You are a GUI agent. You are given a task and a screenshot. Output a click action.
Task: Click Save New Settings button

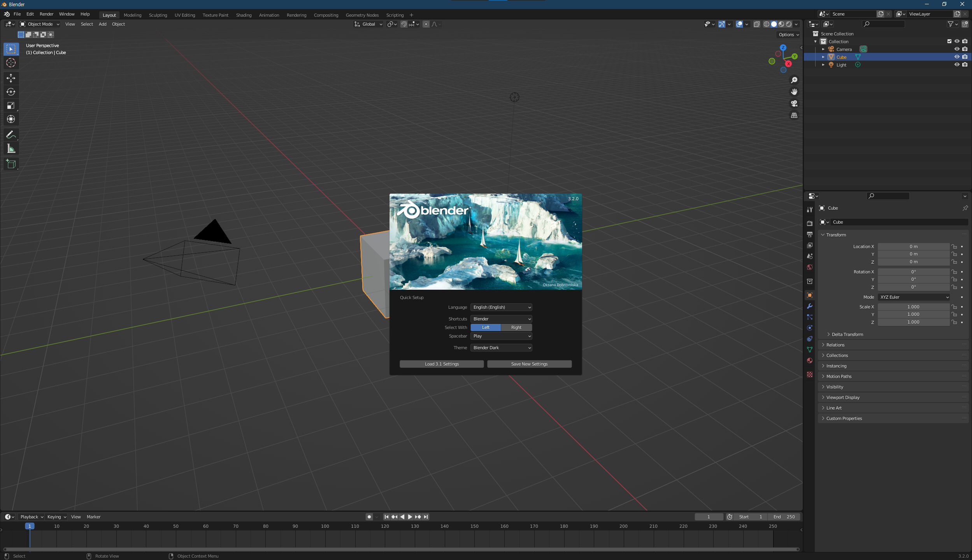click(x=529, y=364)
